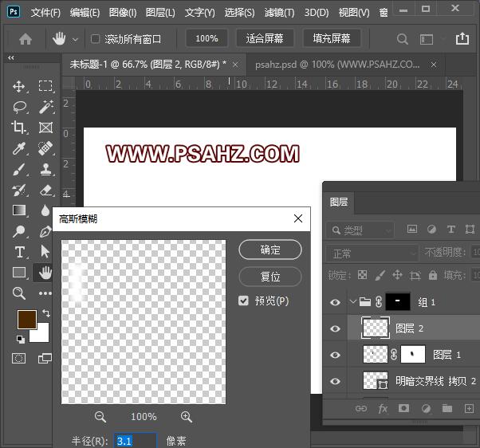This screenshot has width=480, height=448.
Task: Open the 编辑(E) menu
Action: click(85, 13)
